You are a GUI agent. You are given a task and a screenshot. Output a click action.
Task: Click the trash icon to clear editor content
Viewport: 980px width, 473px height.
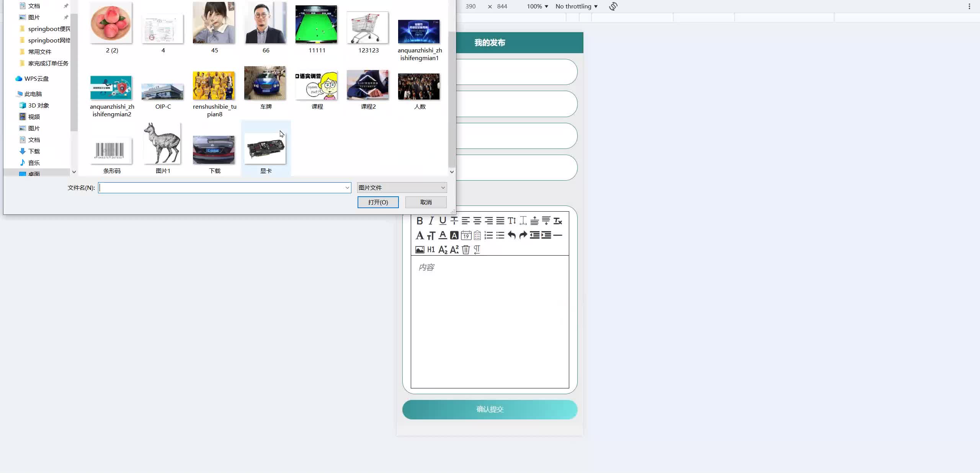pos(465,250)
